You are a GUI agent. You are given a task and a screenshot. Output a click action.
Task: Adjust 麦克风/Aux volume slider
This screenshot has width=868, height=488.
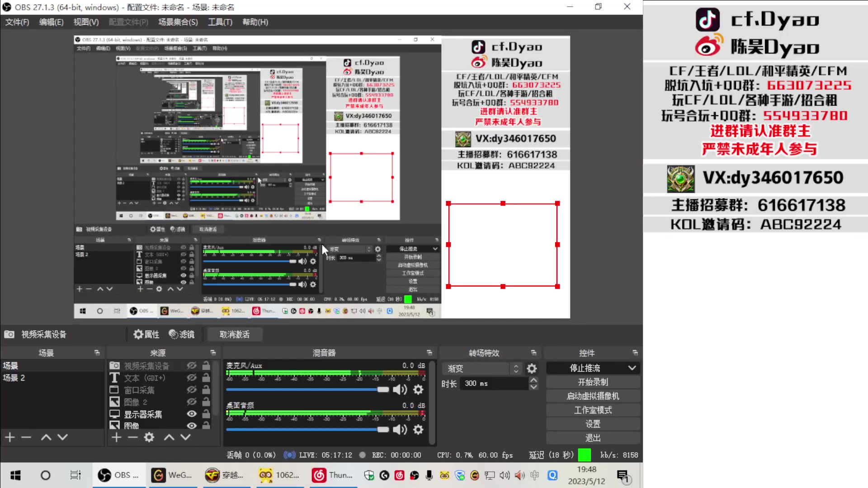pyautogui.click(x=307, y=389)
